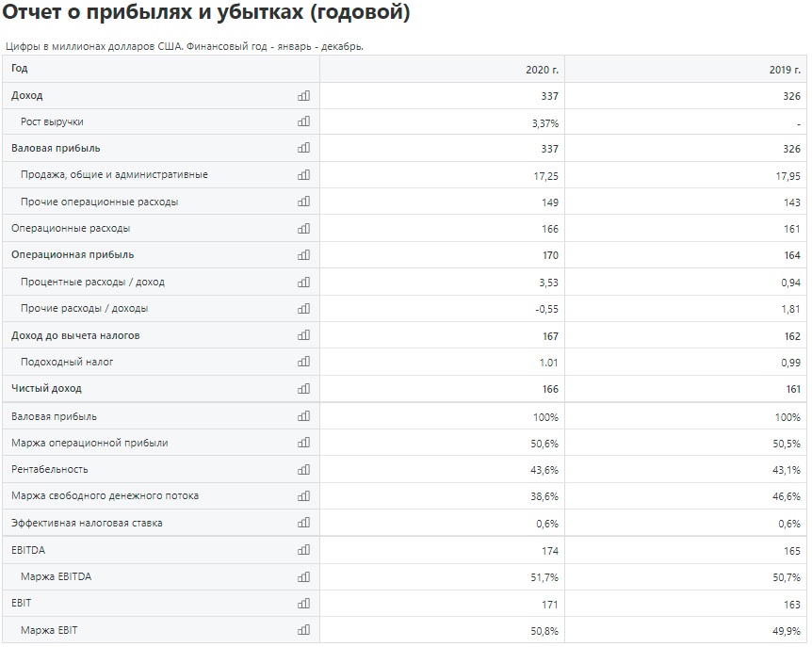Viewport: 812px width, 647px height.
Task: Click chart icon beside EBIT row
Action: point(304,603)
